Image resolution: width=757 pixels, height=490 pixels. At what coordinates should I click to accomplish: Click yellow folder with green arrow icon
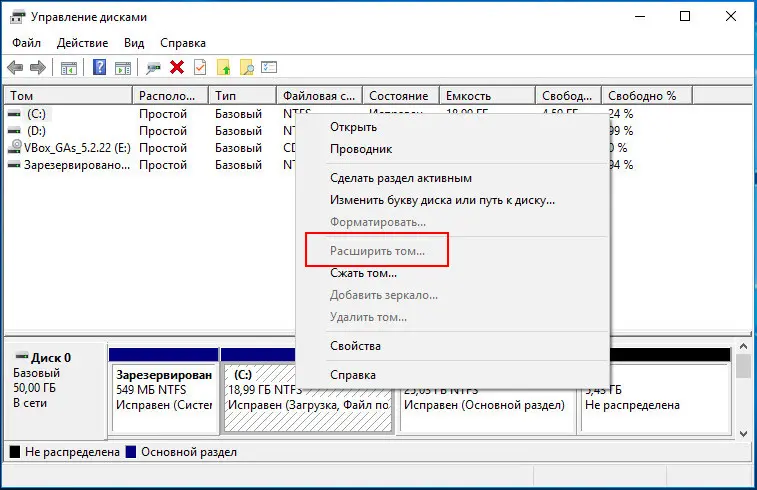click(x=224, y=68)
